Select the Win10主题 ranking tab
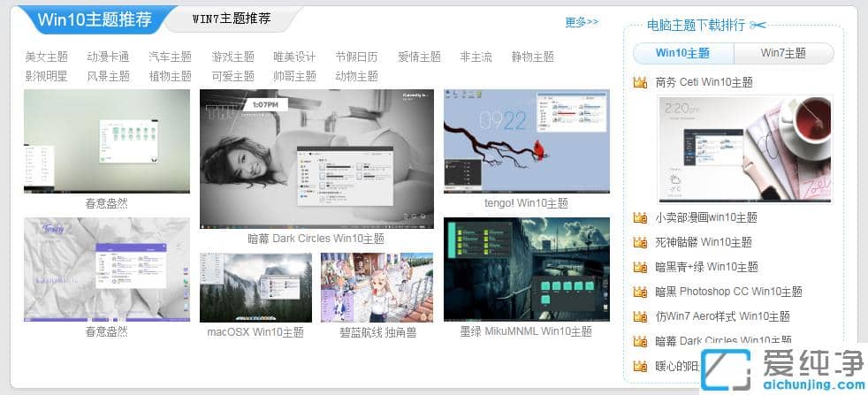Screen dimensions: 868x395 coord(682,53)
